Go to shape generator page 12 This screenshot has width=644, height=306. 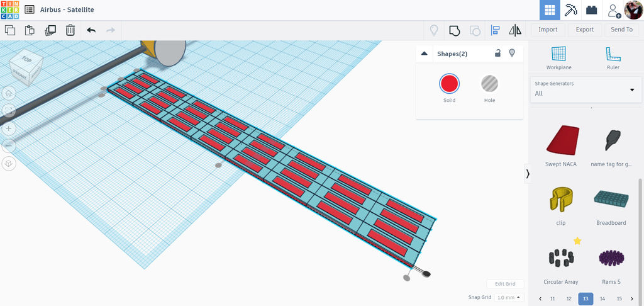(569, 298)
